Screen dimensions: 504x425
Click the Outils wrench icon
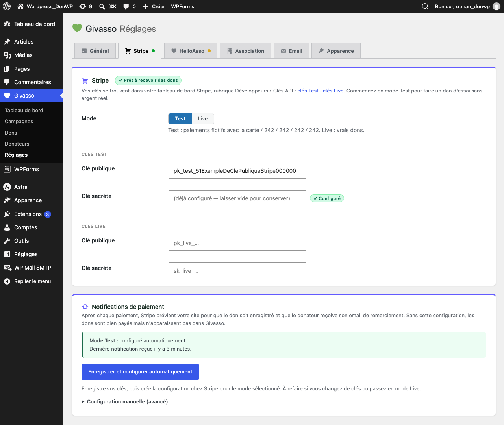point(7,241)
